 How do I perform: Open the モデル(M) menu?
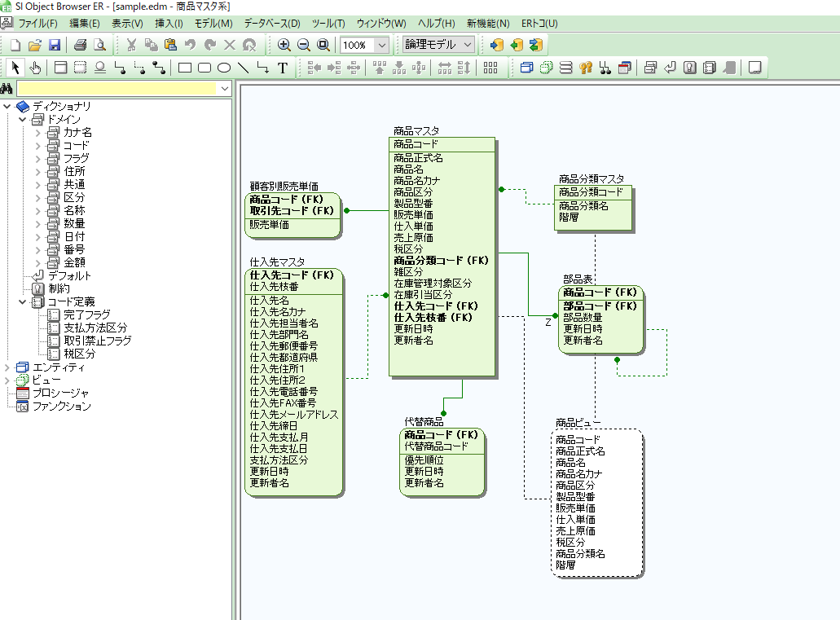(x=213, y=24)
